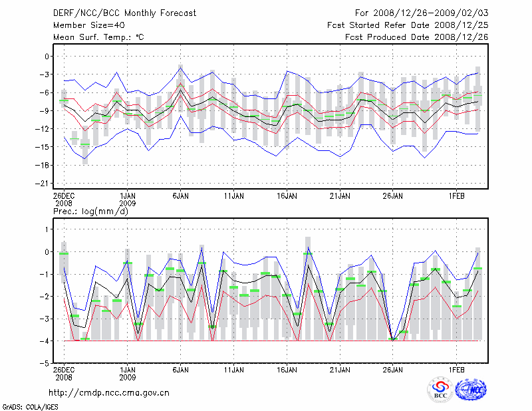Click the Mean Surf. Temp. chart label
Viewport: 532px width, 411px height.
click(x=98, y=37)
